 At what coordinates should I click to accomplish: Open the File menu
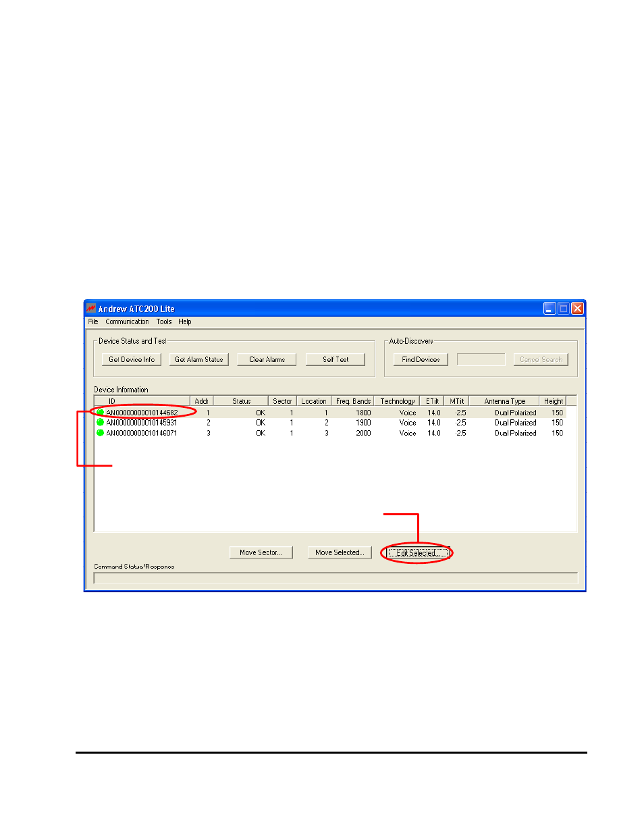pos(93,322)
